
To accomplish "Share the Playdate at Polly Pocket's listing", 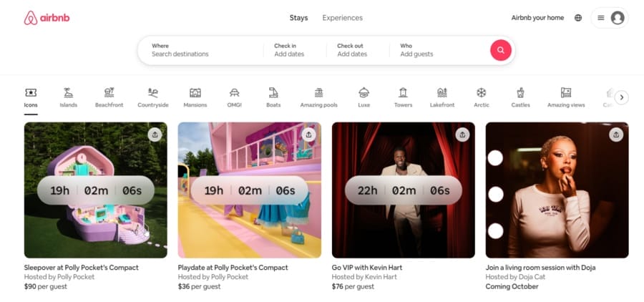I will [308, 135].
